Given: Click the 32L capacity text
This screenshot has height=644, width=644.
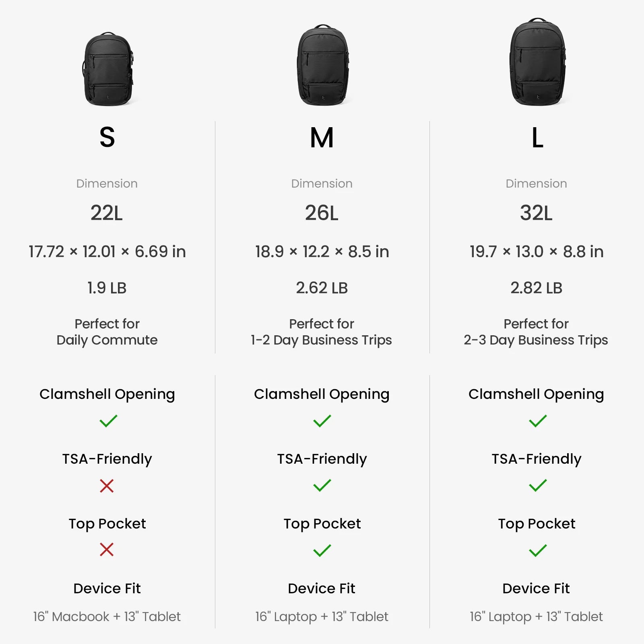Looking at the screenshot, I should [536, 213].
